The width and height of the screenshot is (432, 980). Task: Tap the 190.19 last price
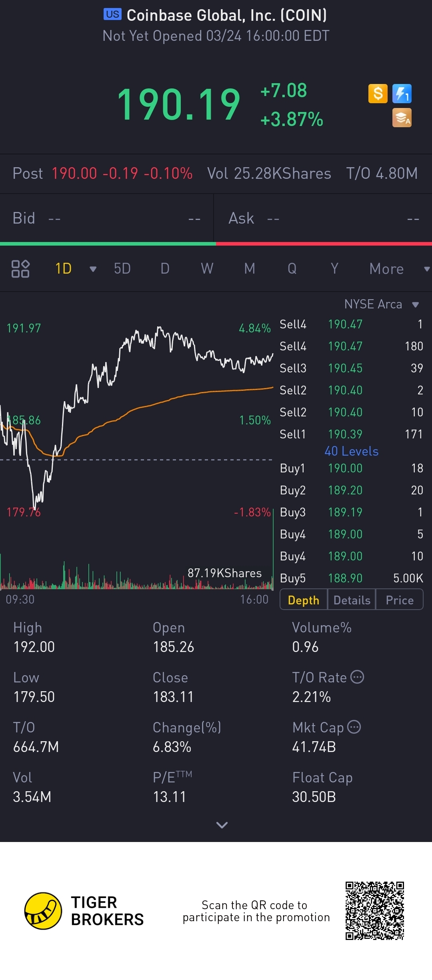(178, 105)
